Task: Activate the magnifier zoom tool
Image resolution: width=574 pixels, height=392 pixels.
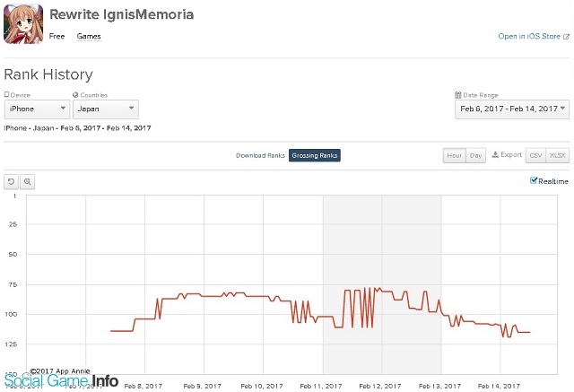Action: pyautogui.click(x=28, y=181)
